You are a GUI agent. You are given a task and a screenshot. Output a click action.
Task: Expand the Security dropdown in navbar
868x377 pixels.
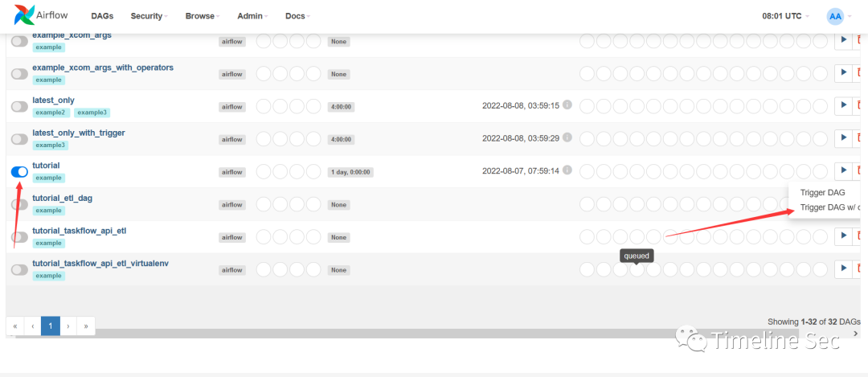pyautogui.click(x=149, y=16)
